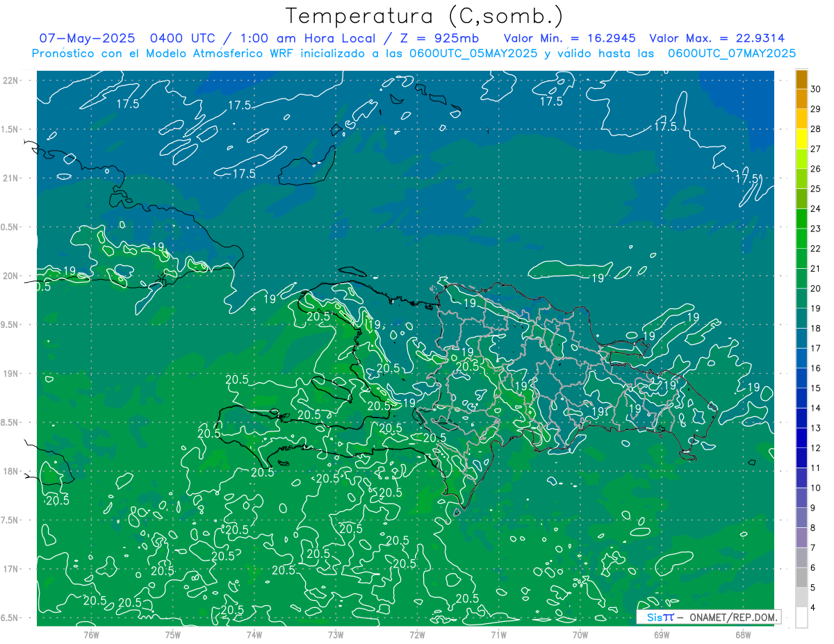The height and width of the screenshot is (644, 834).
Task: Click the "70W" longitude label
Action: 580,634
